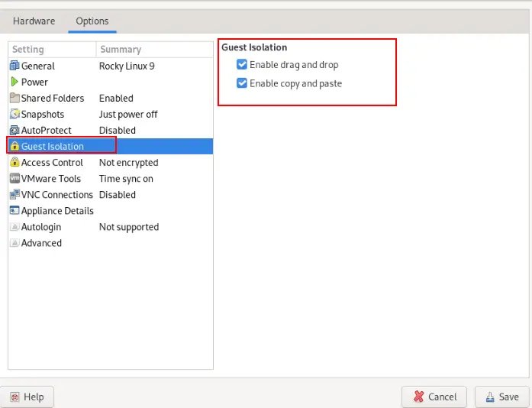Click the Autologin icon

[x=15, y=227]
